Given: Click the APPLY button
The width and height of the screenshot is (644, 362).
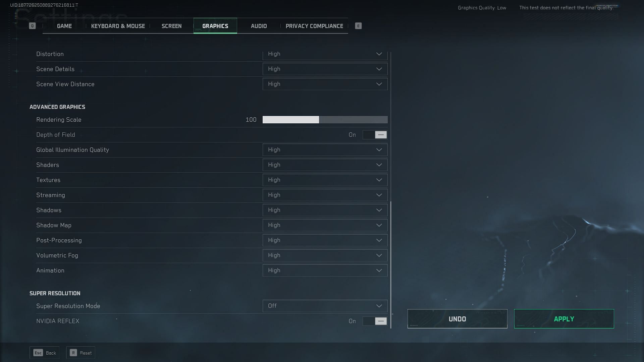Looking at the screenshot, I should tap(564, 319).
